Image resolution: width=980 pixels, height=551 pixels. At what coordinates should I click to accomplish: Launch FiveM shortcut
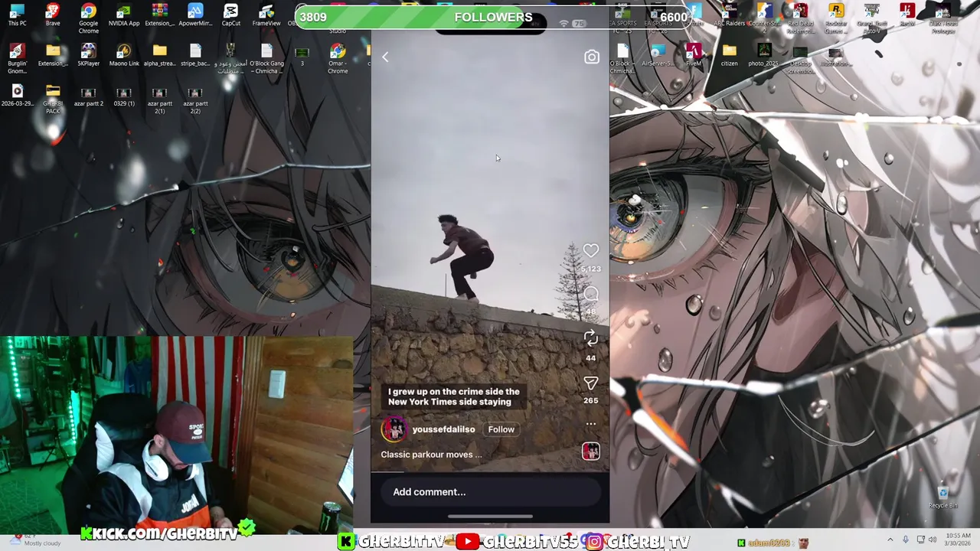pyautogui.click(x=694, y=55)
